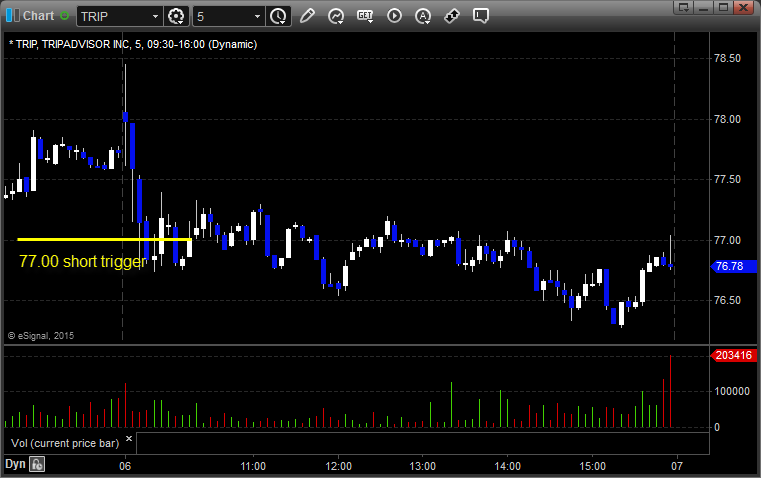Select the pencil drawing tool
761x478 pixels.
[x=307, y=16]
